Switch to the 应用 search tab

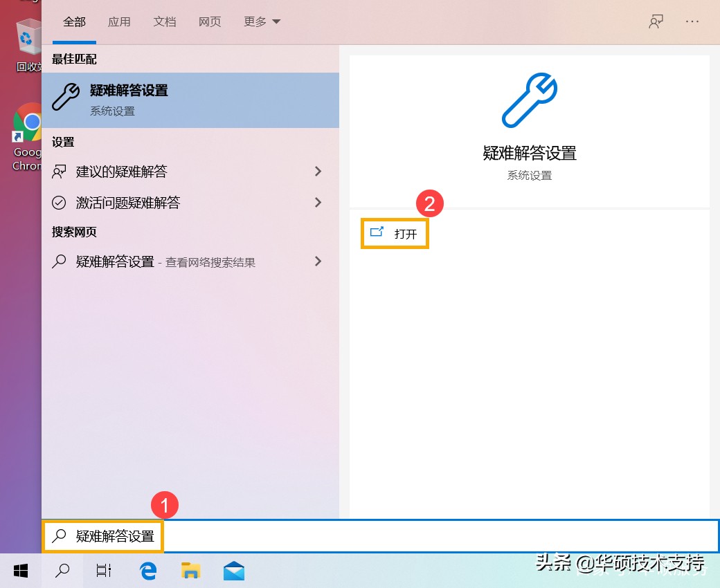tap(119, 21)
